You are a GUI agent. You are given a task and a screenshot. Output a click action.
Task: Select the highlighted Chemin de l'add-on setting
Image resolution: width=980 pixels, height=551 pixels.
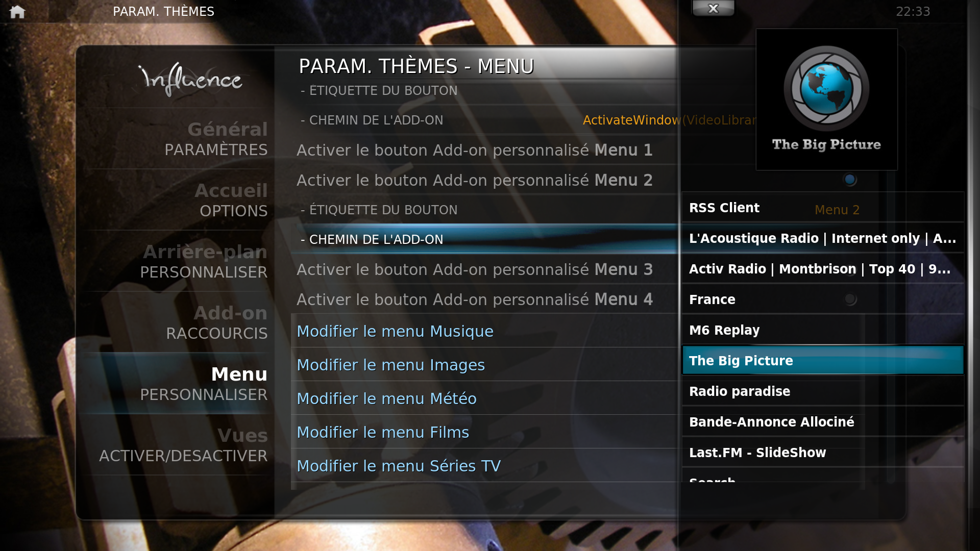484,239
